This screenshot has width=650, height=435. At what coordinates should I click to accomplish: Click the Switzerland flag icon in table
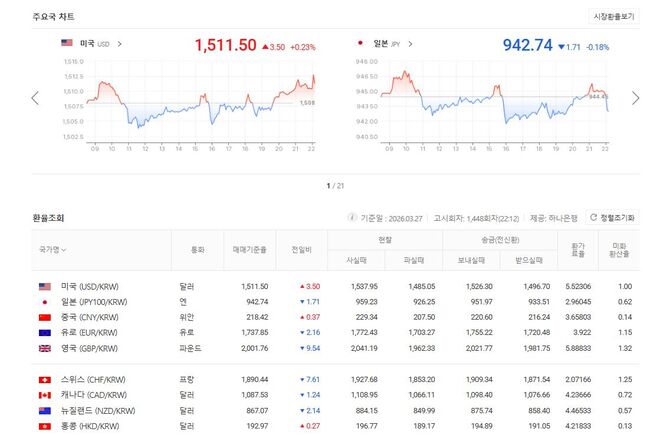point(44,381)
